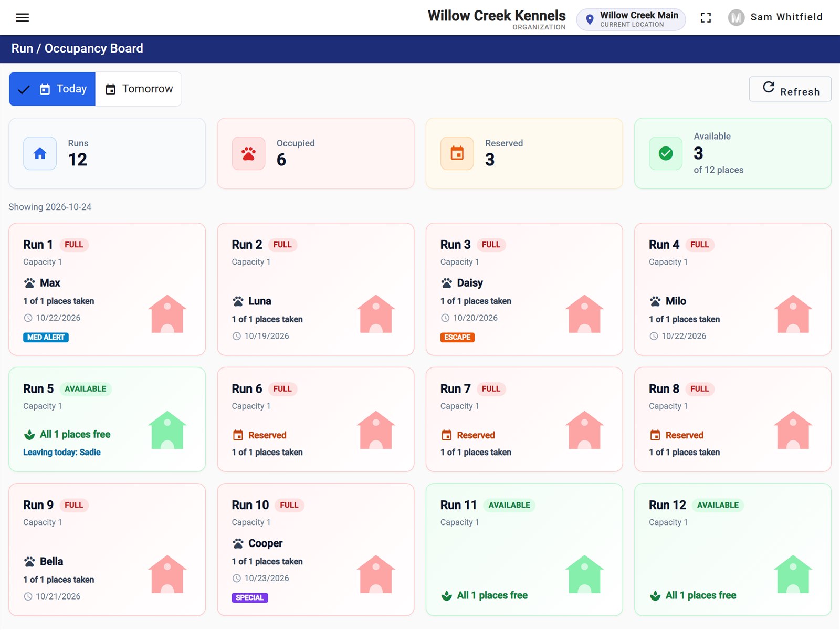840x630 pixels.
Task: Click the green kennel icon on Run 12
Action: pyautogui.click(x=793, y=574)
